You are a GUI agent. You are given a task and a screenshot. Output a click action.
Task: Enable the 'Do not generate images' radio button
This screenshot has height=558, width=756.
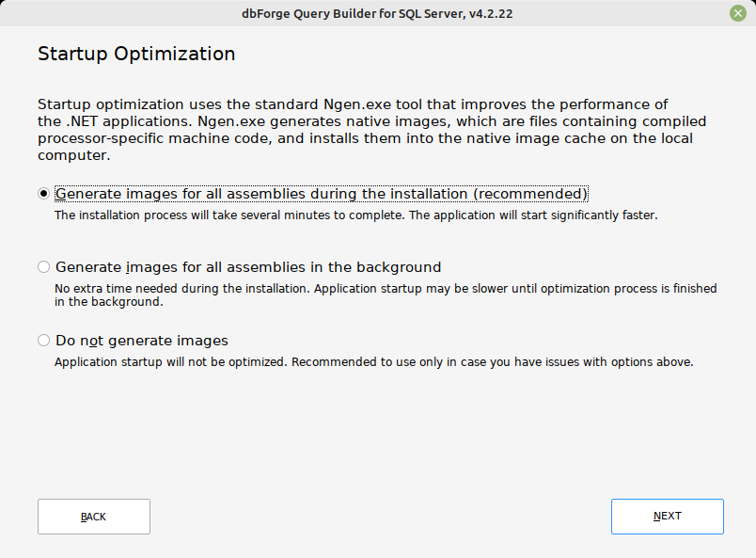pos(43,341)
